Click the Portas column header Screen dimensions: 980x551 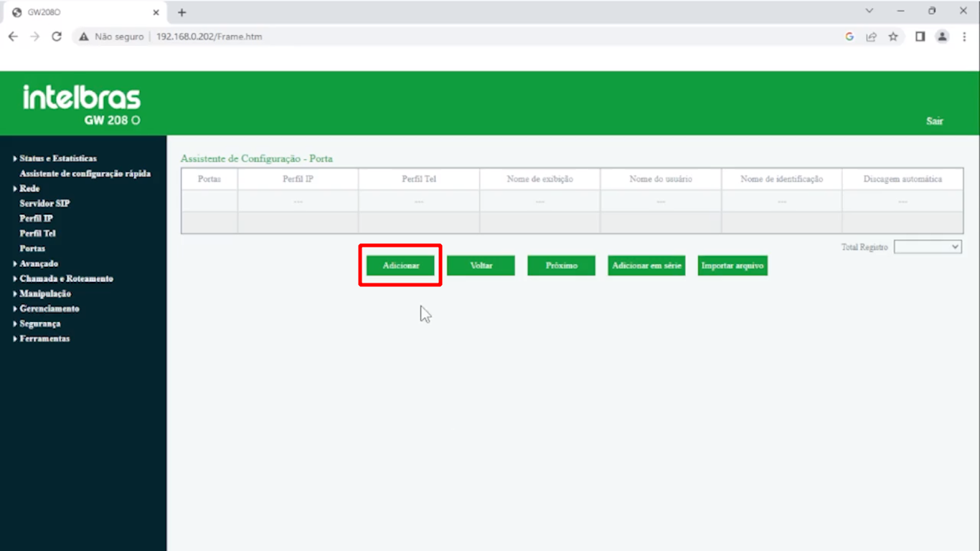click(x=209, y=179)
